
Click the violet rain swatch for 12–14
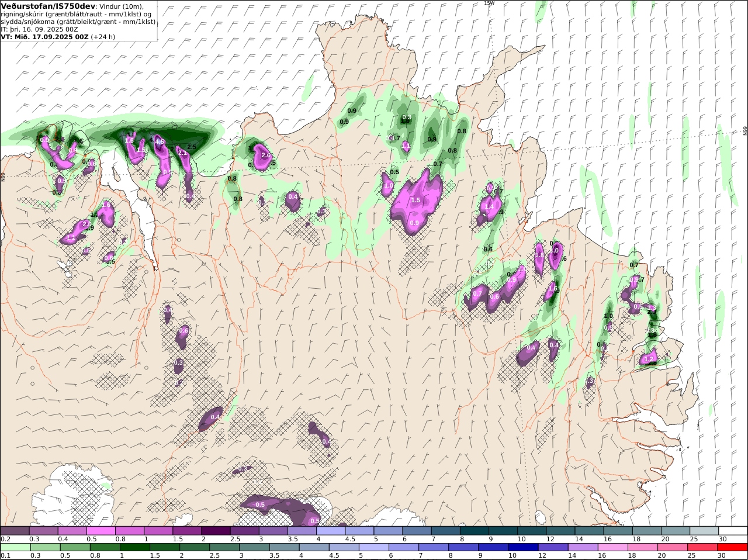coord(553,547)
